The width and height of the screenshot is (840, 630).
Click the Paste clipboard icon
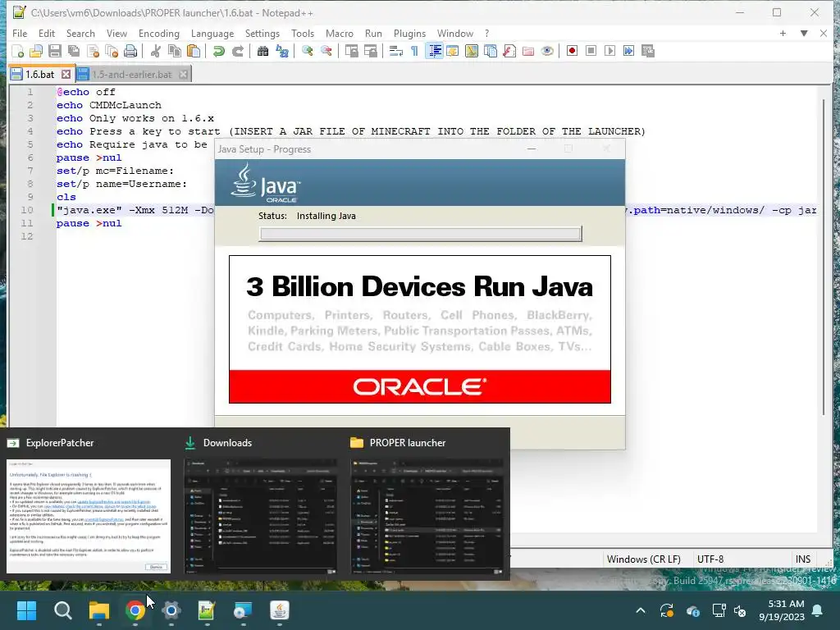point(194,52)
